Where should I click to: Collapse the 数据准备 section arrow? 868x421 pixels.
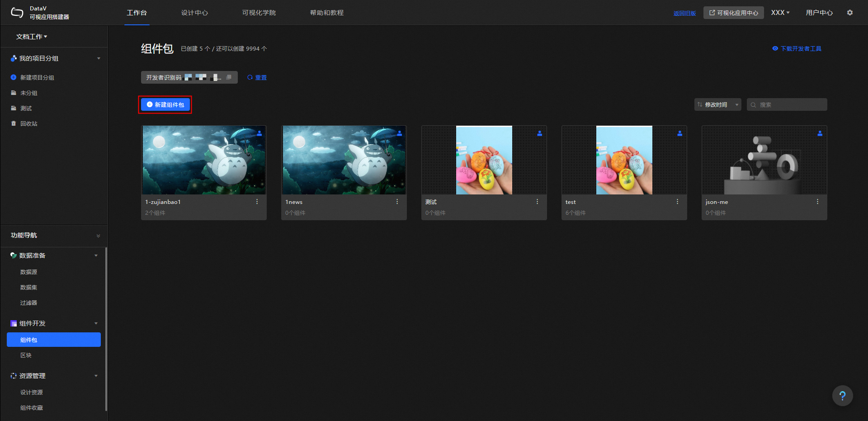(x=96, y=255)
